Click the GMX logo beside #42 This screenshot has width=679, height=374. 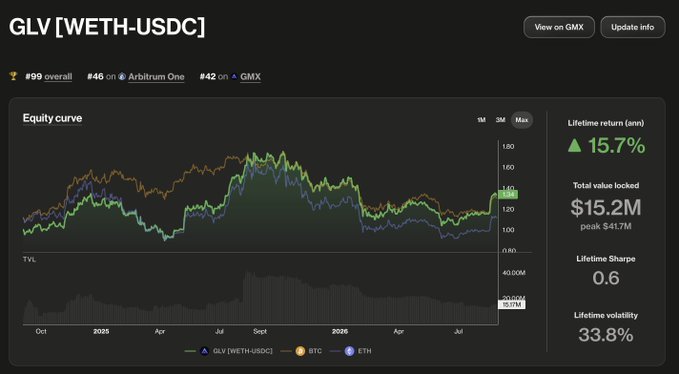point(234,77)
